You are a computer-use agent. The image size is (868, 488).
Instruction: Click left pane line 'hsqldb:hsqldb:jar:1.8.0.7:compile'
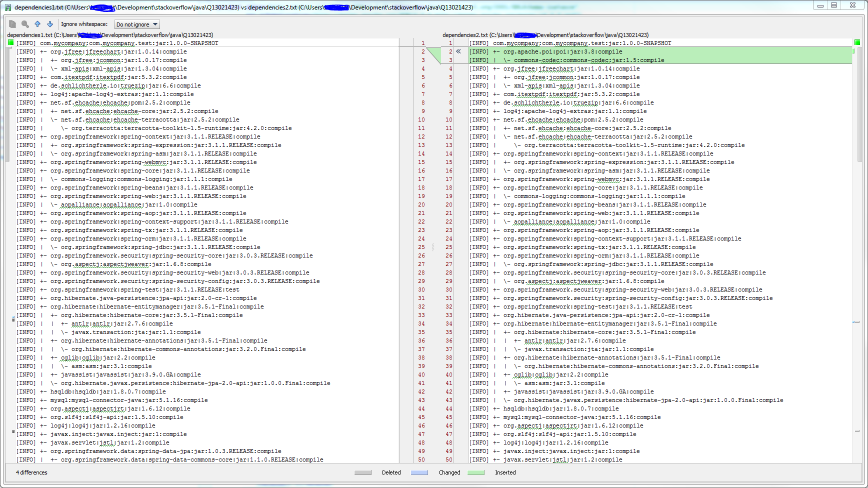point(108,391)
